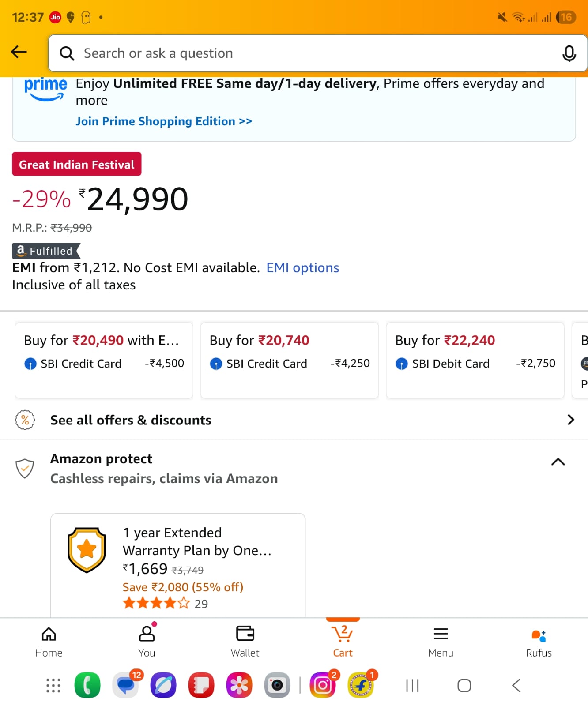This screenshot has width=588, height=706.
Task: Open the Rufus assistant
Action: [x=539, y=642]
